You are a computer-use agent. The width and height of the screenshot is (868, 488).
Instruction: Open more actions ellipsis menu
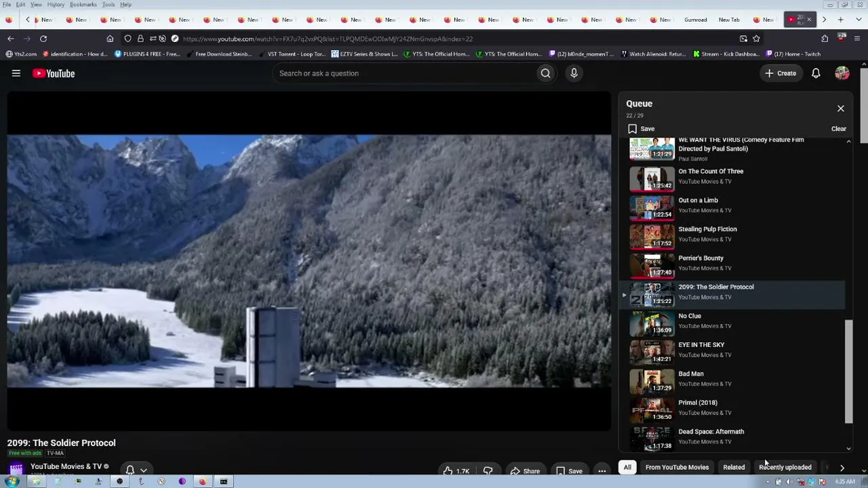[x=602, y=471]
